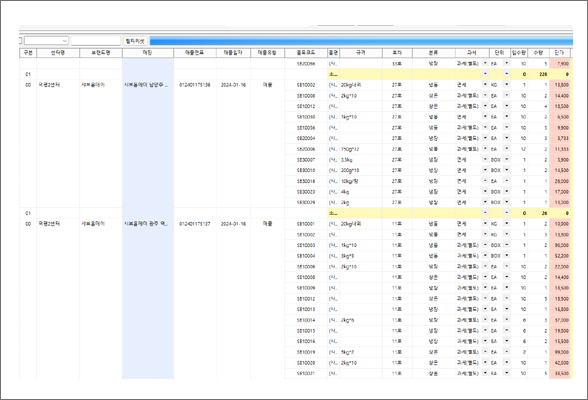This screenshot has height=400, width=588.
Task: Click the unit price 17,000 cell
Action: coord(560,192)
